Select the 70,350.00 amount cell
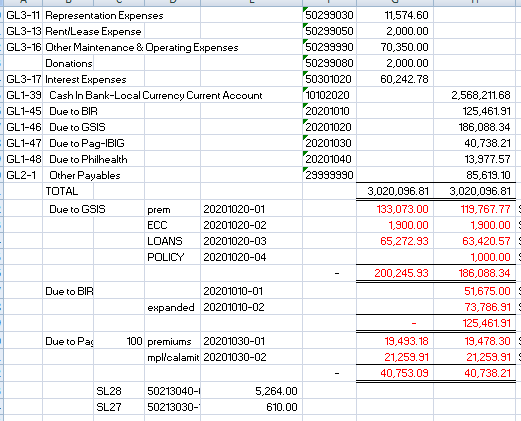This screenshot has height=421, width=521. [x=395, y=47]
